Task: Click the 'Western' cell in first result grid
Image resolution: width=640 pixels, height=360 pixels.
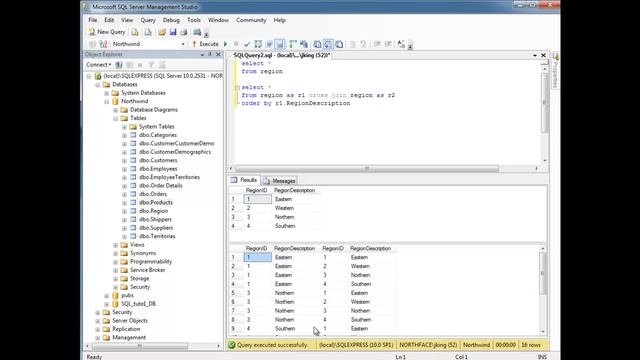Action: 284,208
